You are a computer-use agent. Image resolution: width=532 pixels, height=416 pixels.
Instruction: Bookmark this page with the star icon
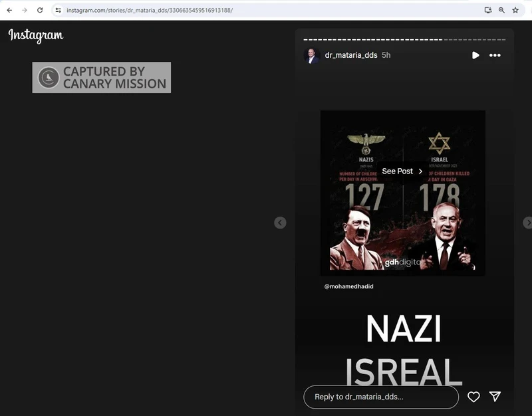[x=515, y=10]
